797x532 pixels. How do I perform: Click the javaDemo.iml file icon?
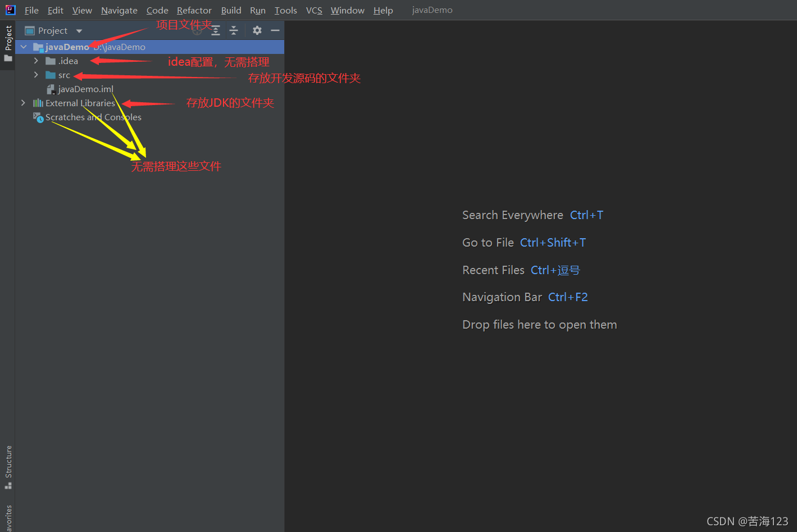pos(51,89)
